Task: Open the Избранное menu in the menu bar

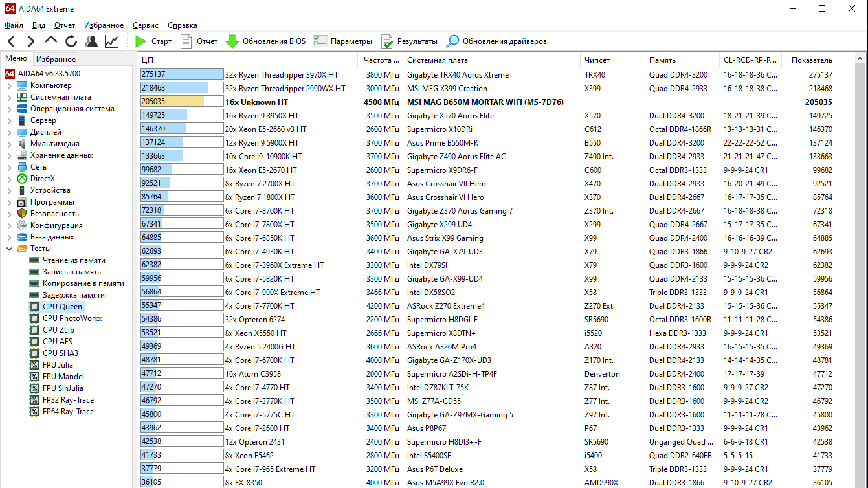Action: coord(104,25)
